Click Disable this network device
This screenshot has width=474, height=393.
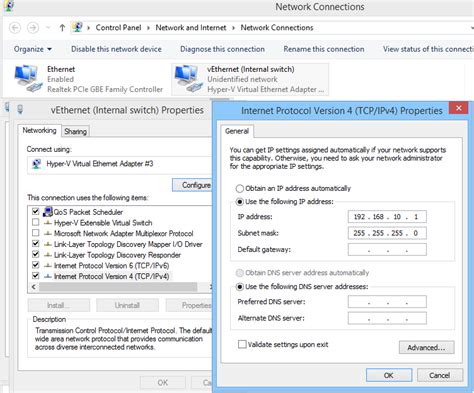(116, 49)
